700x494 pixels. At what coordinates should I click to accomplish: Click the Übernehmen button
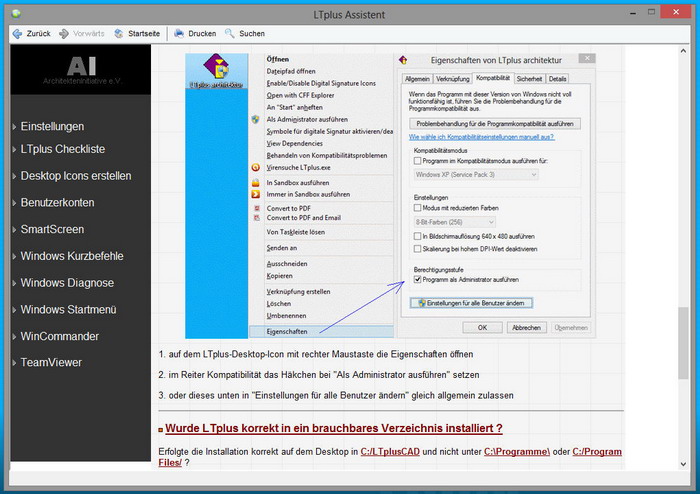click(571, 328)
